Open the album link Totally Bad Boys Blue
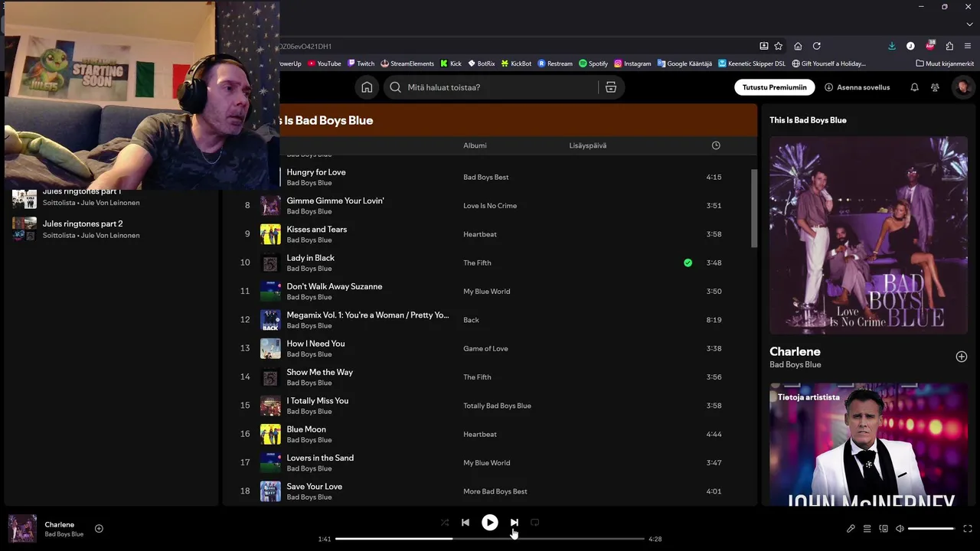The width and height of the screenshot is (980, 551). pyautogui.click(x=497, y=406)
